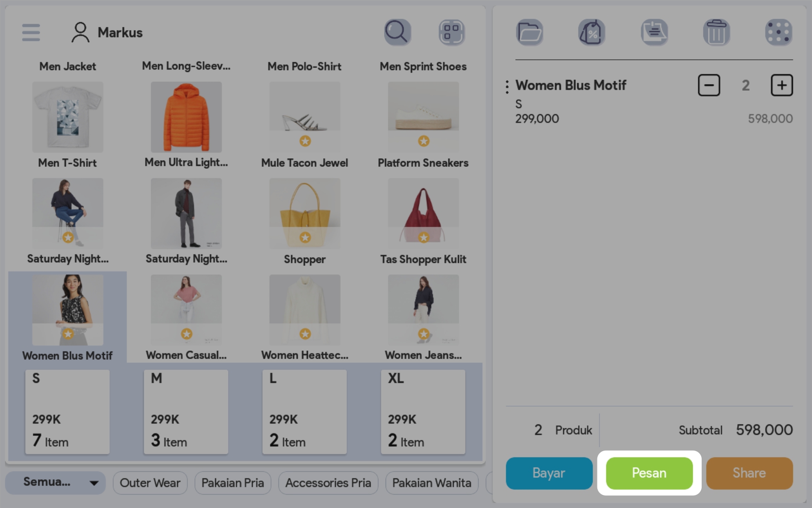Increase Women Blus Motif quantity
812x508 pixels.
click(782, 85)
